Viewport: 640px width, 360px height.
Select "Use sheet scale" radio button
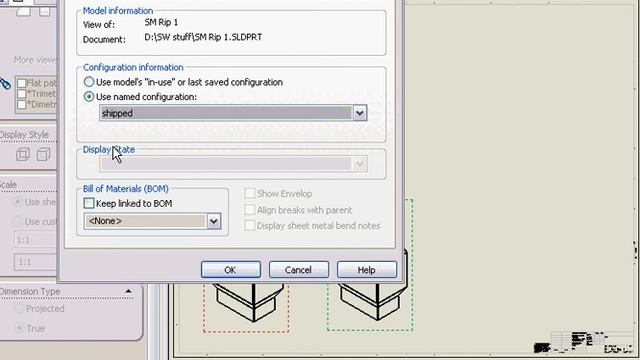tap(18, 202)
